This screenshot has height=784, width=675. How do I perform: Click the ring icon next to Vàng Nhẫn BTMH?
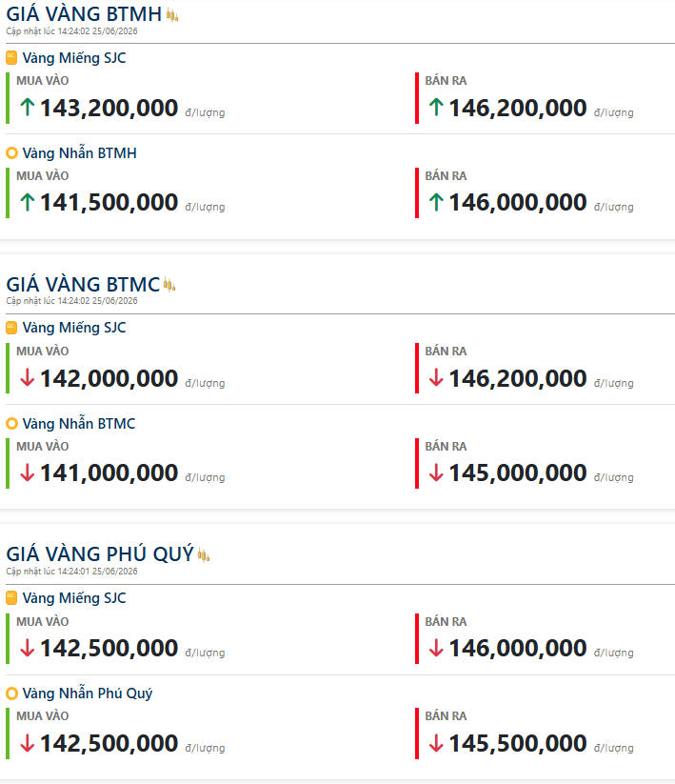click(x=11, y=153)
